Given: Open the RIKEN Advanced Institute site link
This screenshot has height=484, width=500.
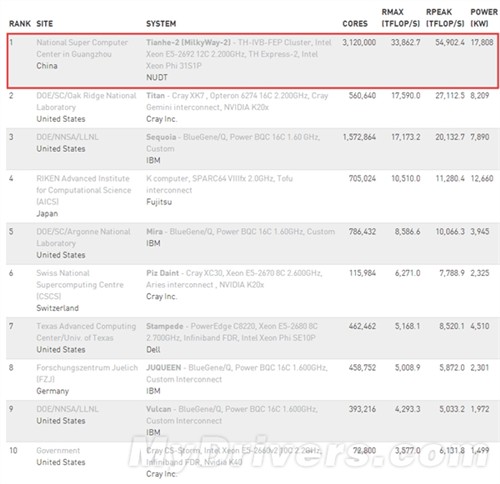Looking at the screenshot, I should click(84, 190).
